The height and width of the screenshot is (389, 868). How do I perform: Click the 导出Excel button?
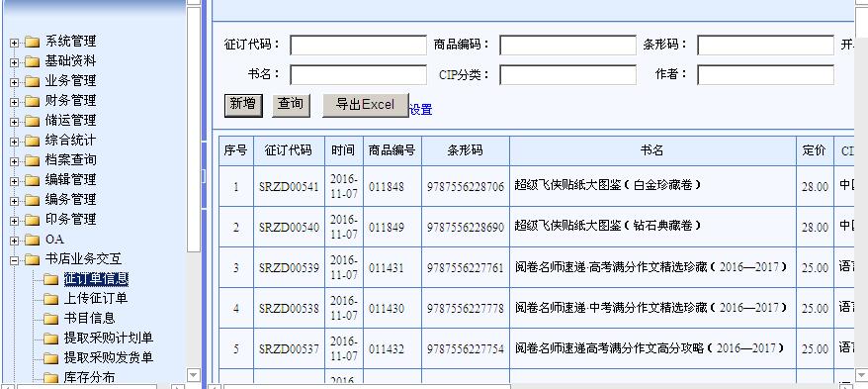coord(366,105)
